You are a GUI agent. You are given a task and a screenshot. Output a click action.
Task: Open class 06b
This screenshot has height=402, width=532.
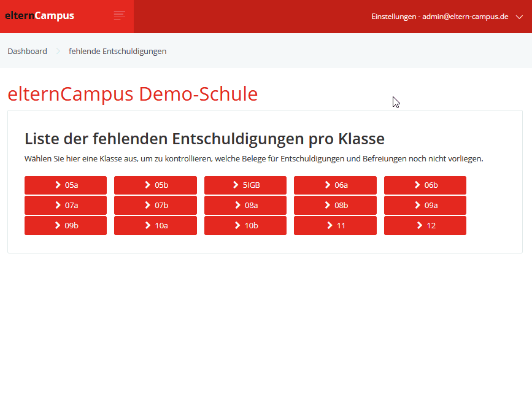pyautogui.click(x=425, y=185)
